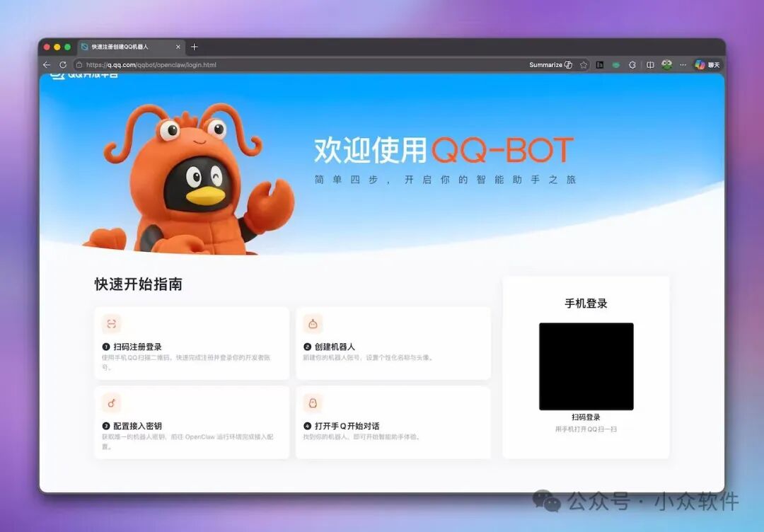Image resolution: width=764 pixels, height=532 pixels.
Task: Click the scan-login icon on 扫码注册登录 card
Action: point(111,323)
